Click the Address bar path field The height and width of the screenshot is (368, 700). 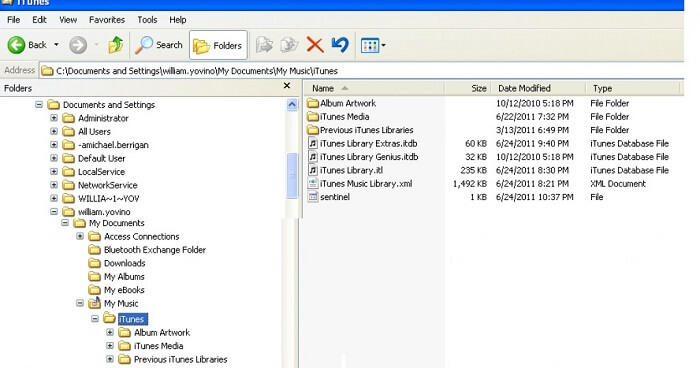[362, 71]
